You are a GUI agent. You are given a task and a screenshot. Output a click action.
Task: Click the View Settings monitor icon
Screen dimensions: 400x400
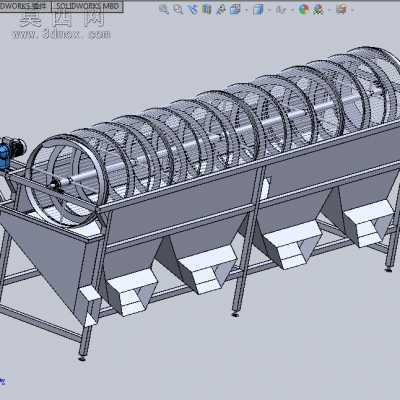[x=341, y=9]
